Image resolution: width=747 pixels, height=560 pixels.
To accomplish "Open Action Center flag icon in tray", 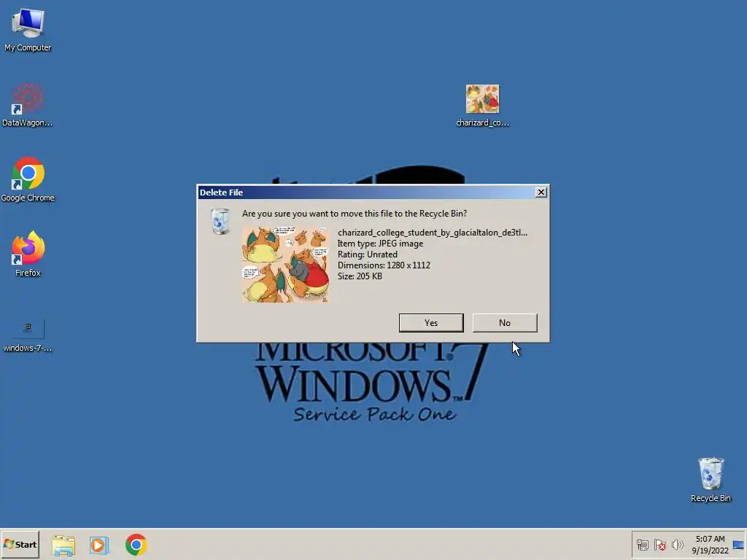I will (x=659, y=545).
